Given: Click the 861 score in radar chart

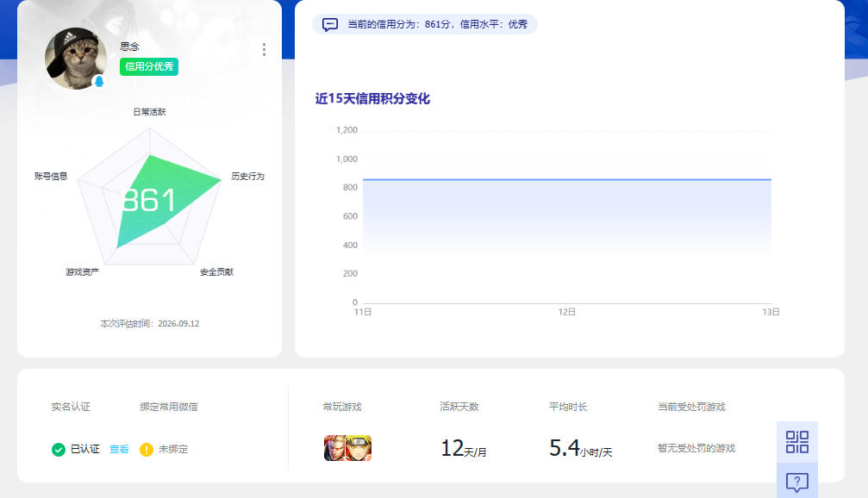Looking at the screenshot, I should [x=148, y=200].
